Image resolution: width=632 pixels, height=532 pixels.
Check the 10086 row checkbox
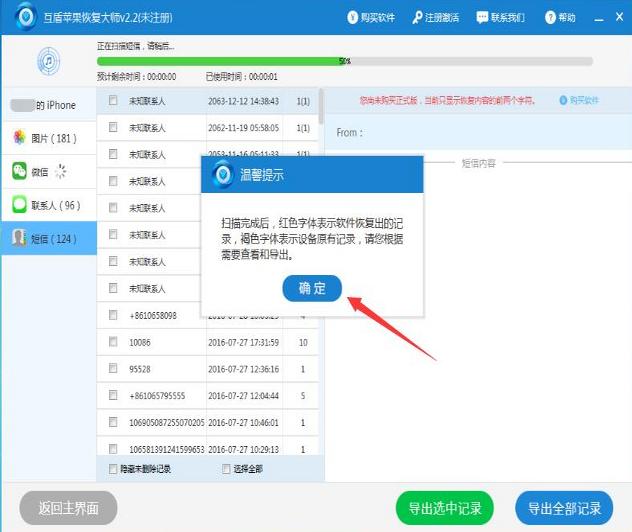pos(113,341)
